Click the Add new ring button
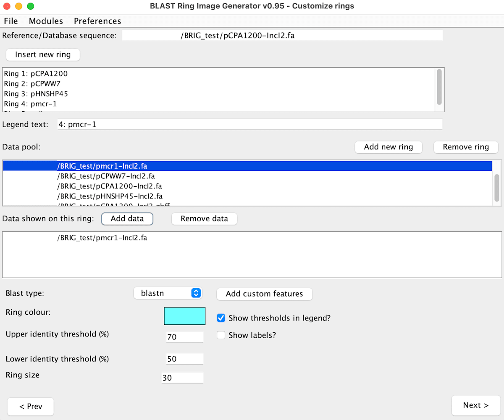504x420 pixels. pyautogui.click(x=388, y=147)
